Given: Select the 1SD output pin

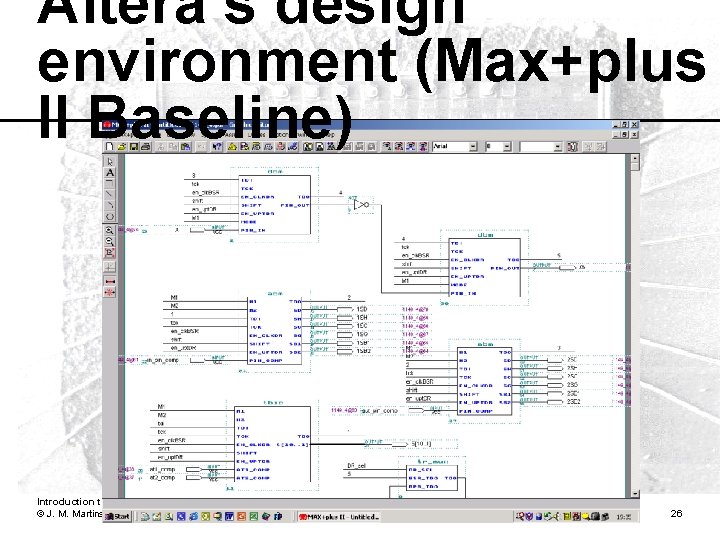Looking at the screenshot, I should coord(345,309).
